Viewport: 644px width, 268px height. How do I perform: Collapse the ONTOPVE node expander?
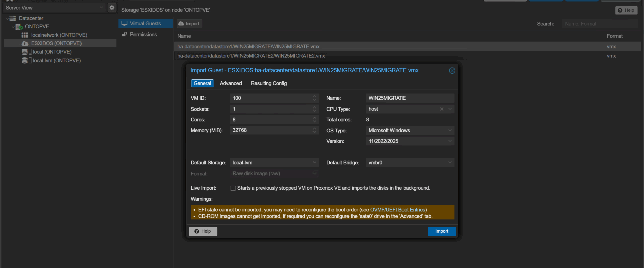coord(13,27)
